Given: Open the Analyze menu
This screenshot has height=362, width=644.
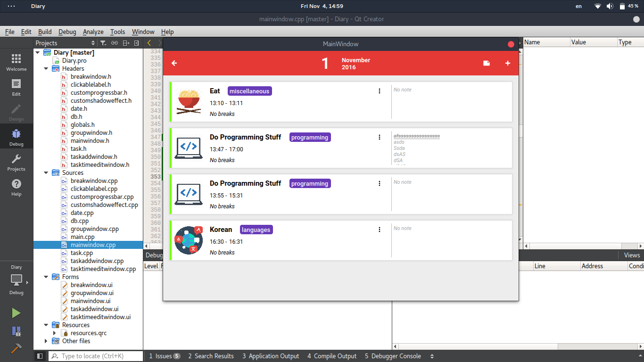Looking at the screenshot, I should coord(93,32).
